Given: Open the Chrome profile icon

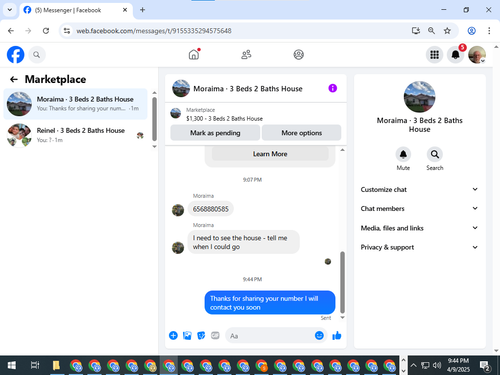Looking at the screenshot, I should tap(471, 31).
